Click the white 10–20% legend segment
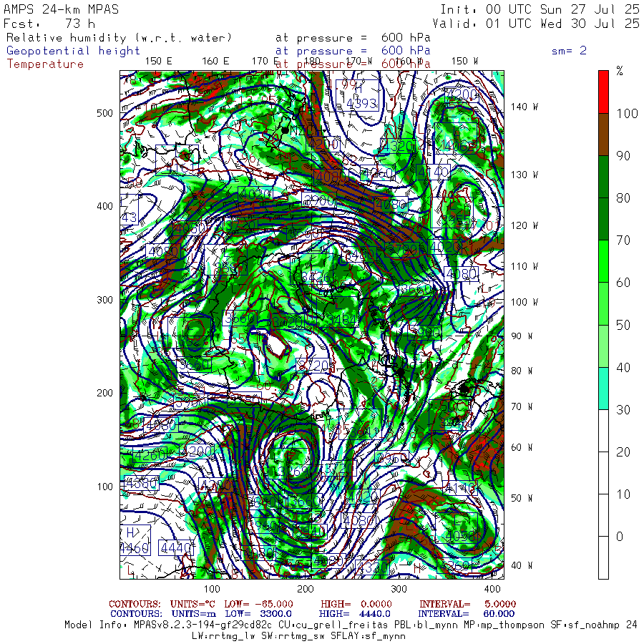Image resolution: width=644 pixels, height=644 pixels. point(603,473)
